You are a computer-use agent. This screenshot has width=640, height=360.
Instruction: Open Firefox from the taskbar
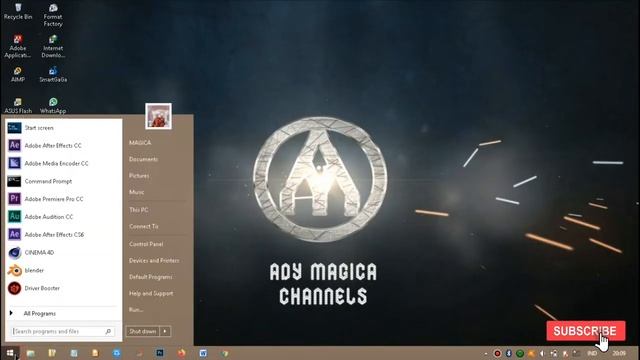coord(182,353)
